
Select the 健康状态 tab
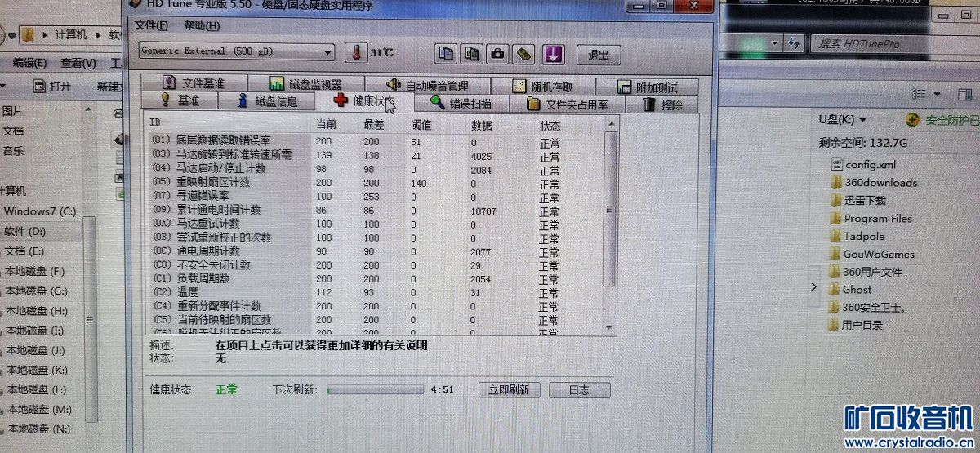pyautogui.click(x=364, y=100)
